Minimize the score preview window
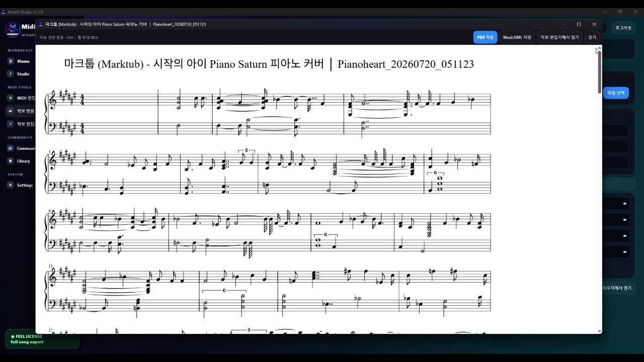Image resolution: width=644 pixels, height=362 pixels. [x=563, y=24]
